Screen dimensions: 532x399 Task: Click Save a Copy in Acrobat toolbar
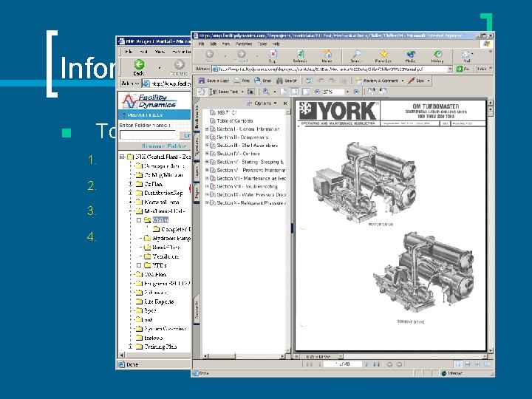tap(214, 81)
